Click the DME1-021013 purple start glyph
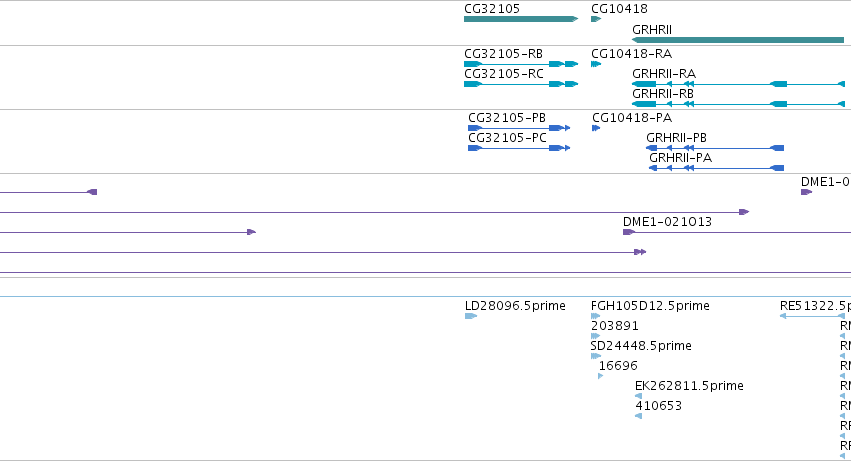Screen dimensions: 851x461 [628, 232]
